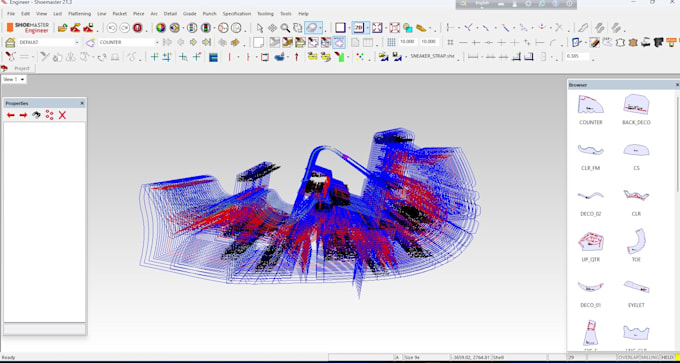Open the COUNTER piece dropdown
Image resolution: width=680 pixels, height=363 pixels.
(129, 43)
